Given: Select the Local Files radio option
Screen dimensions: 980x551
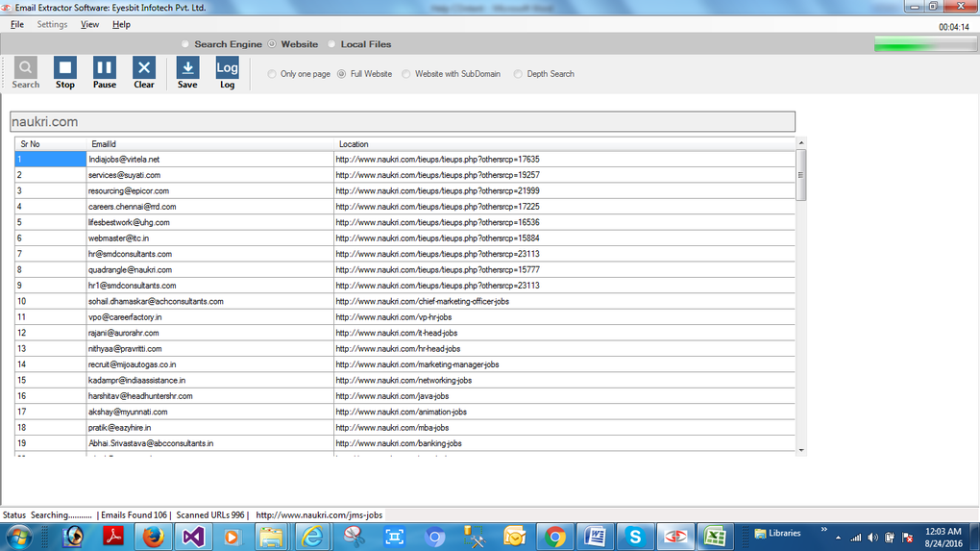Looking at the screenshot, I should [359, 44].
